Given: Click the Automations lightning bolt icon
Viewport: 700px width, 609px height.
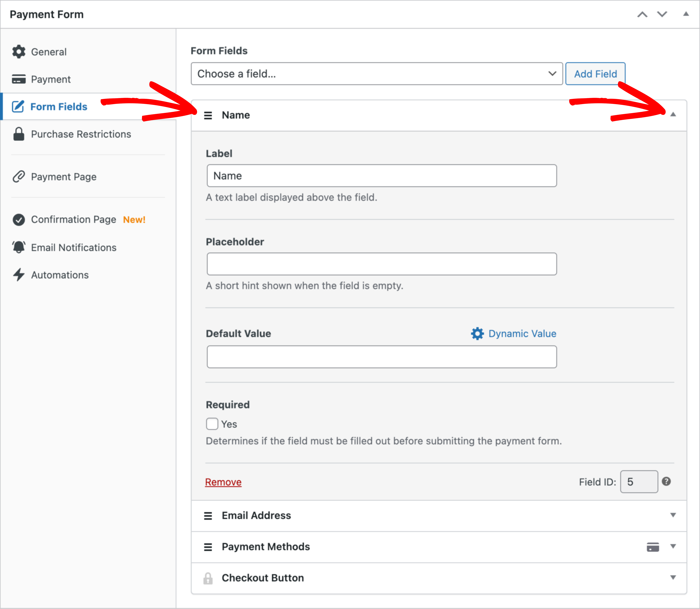Looking at the screenshot, I should coord(19,275).
